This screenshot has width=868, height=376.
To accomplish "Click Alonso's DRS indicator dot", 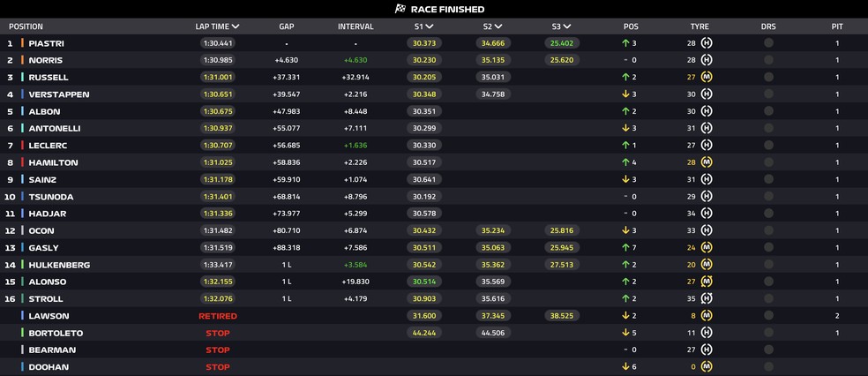I will [768, 282].
